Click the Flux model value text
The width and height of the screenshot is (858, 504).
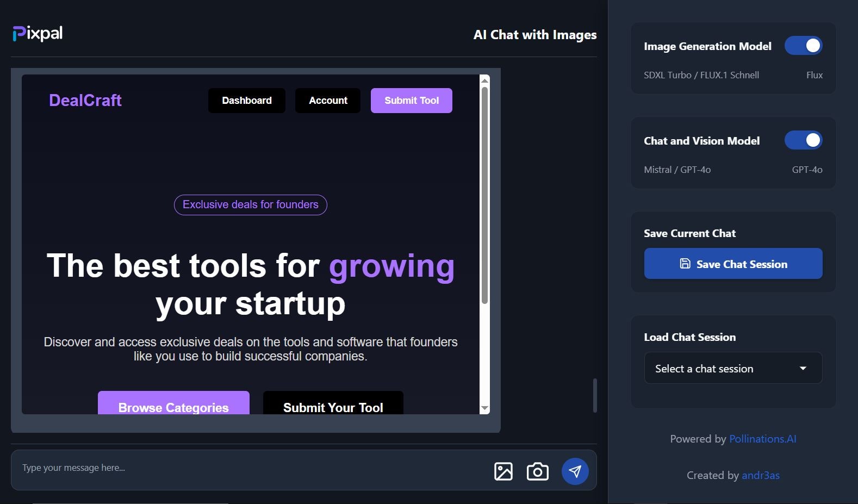click(814, 75)
